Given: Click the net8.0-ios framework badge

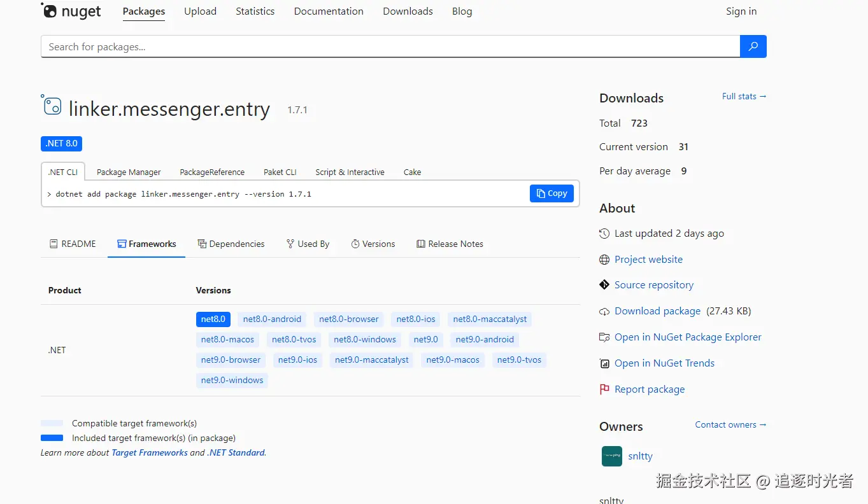Looking at the screenshot, I should point(416,319).
